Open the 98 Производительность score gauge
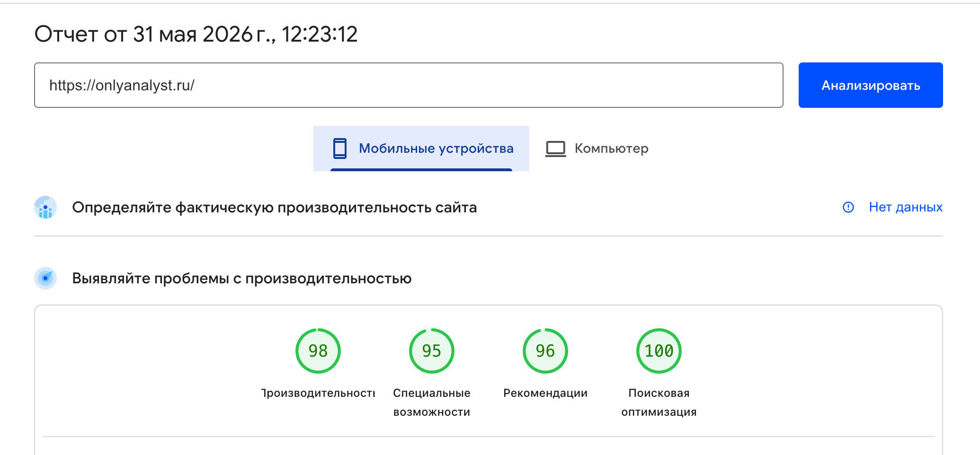Viewport: 980px width, 455px height. click(318, 351)
